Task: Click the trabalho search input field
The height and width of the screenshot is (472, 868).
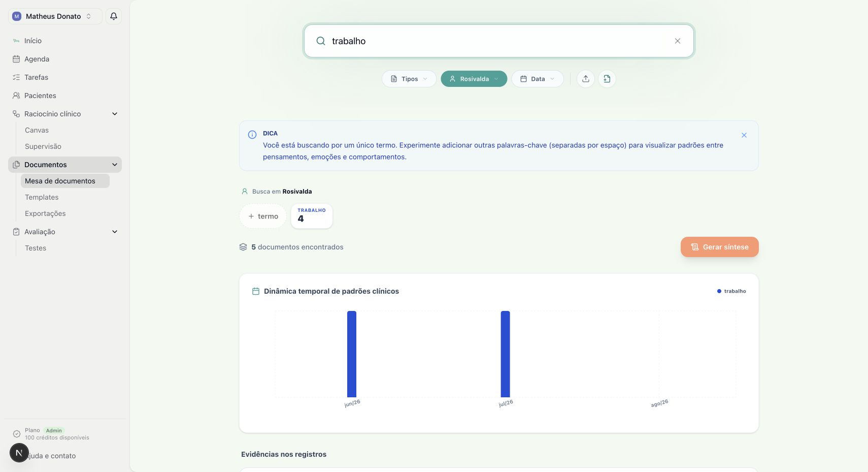Action: click(x=499, y=41)
